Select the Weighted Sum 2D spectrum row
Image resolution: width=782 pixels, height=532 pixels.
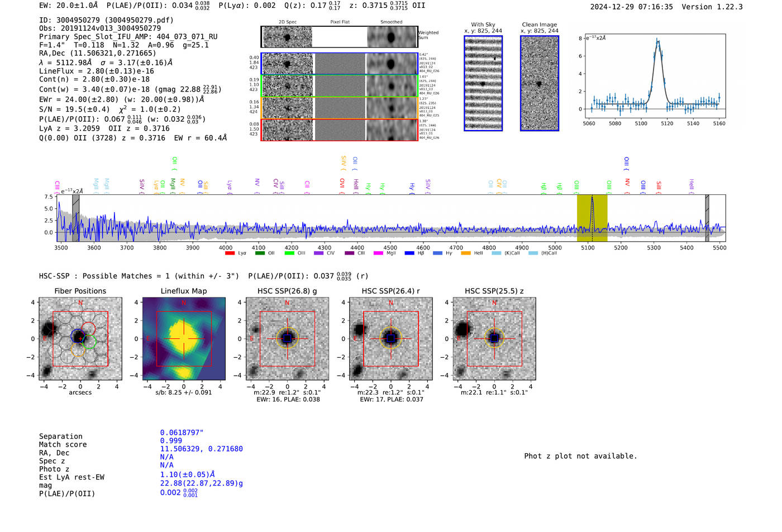coord(340,37)
